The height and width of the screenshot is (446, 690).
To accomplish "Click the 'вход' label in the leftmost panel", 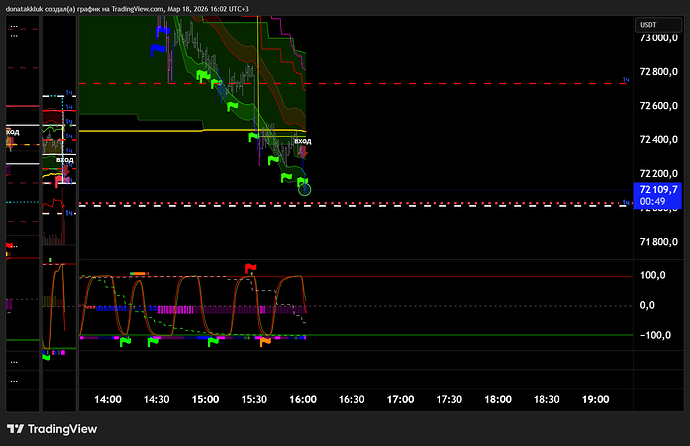I will 13,132.
